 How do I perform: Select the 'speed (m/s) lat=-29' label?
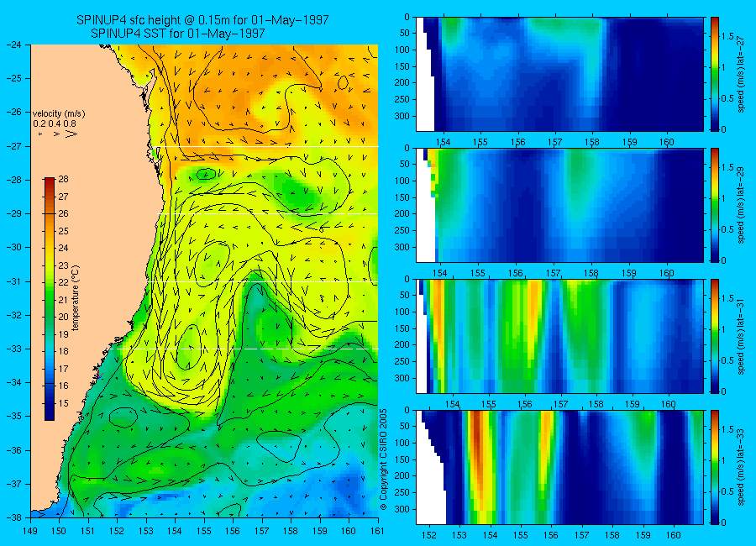(x=742, y=205)
